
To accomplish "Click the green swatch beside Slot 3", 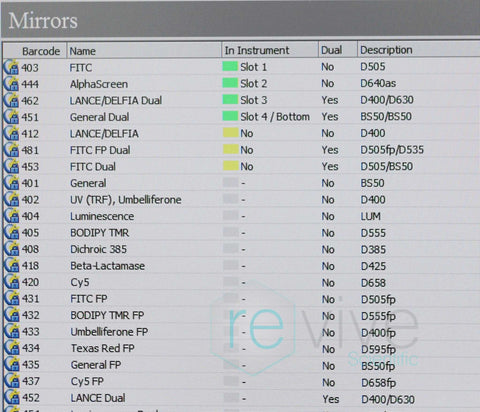I will coord(230,99).
